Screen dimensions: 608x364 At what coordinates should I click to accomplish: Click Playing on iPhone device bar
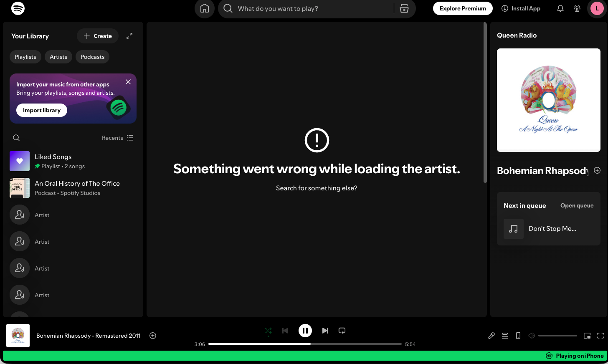304,356
